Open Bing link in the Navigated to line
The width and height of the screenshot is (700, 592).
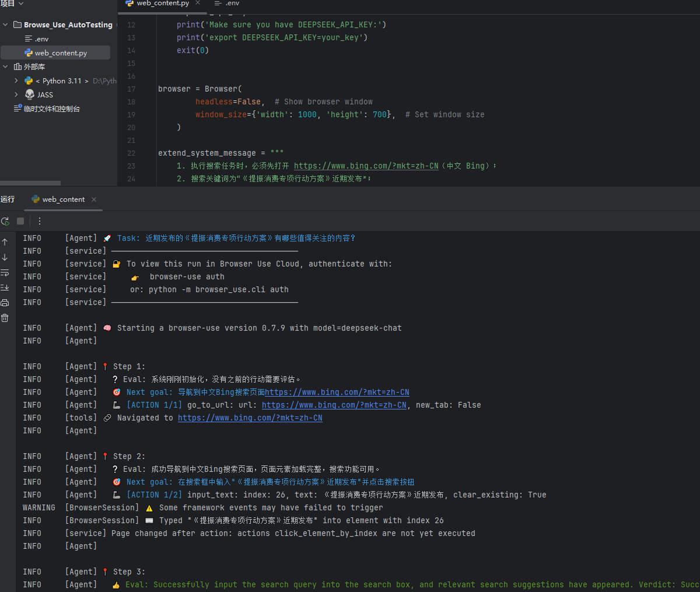coord(250,418)
